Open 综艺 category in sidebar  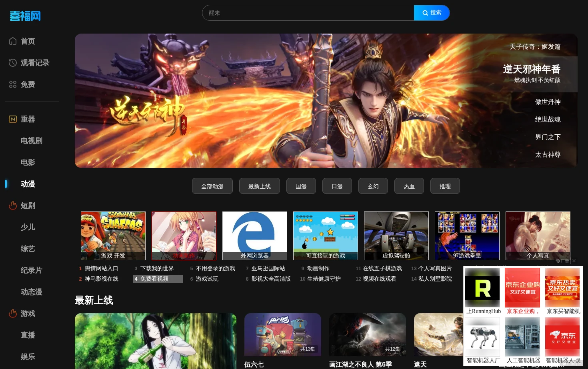28,249
